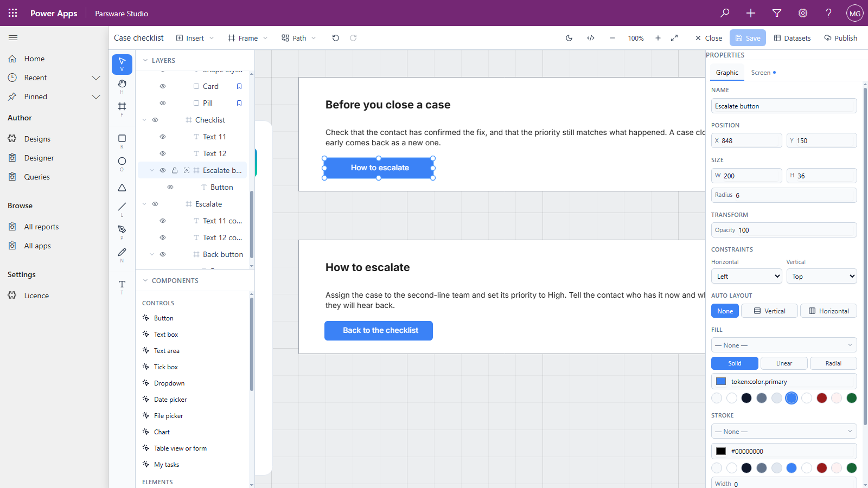This screenshot has width=868, height=488.
Task: Click the plus icon in purple header
Action: pyautogui.click(x=751, y=13)
